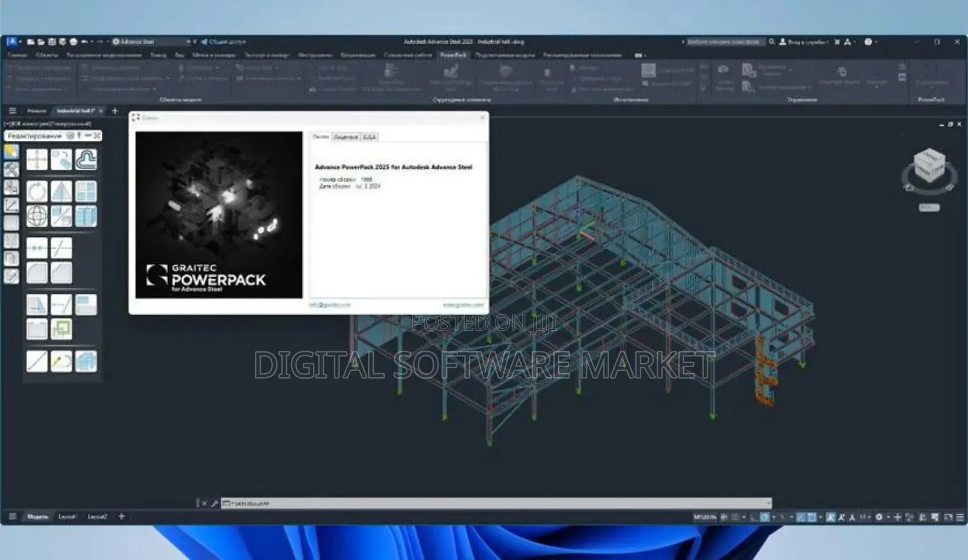The height and width of the screenshot is (560, 968).
Task: Open the status bar customization hamburger menu
Action: click(x=960, y=517)
